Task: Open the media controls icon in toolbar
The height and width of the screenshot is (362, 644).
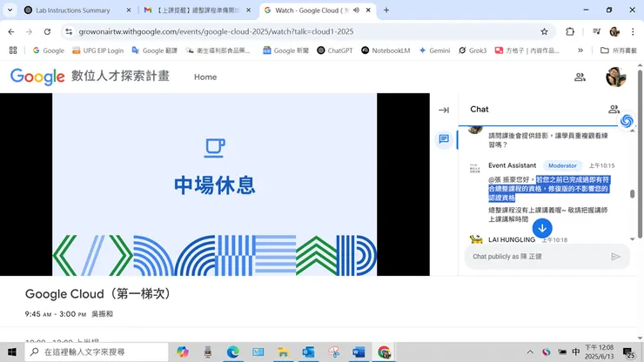Action: (x=597, y=31)
